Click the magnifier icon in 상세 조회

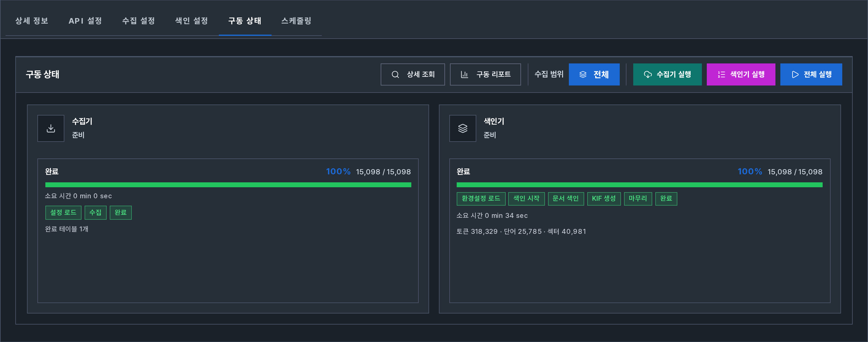pos(395,74)
